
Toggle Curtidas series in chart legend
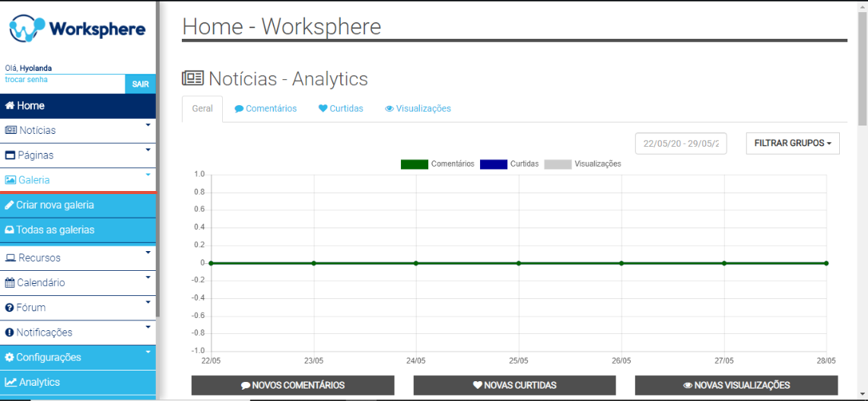coord(509,164)
